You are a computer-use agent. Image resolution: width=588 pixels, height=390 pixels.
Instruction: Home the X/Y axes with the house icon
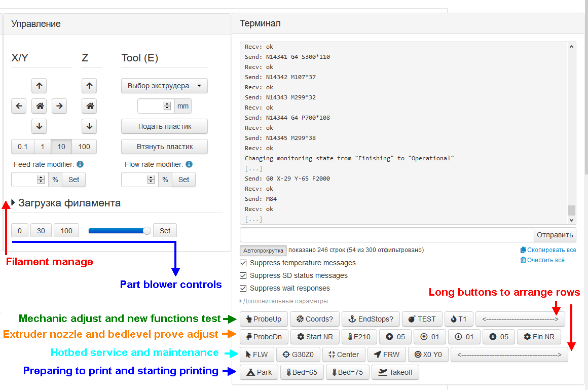click(39, 106)
